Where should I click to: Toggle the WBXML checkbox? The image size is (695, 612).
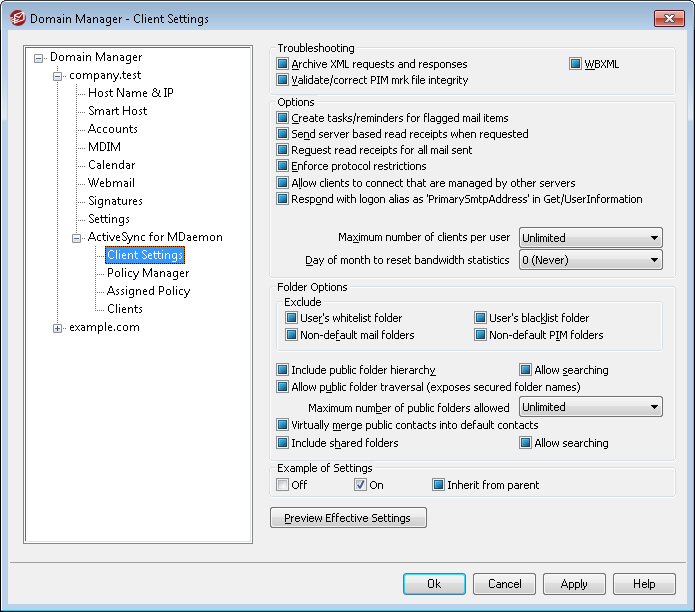click(575, 64)
